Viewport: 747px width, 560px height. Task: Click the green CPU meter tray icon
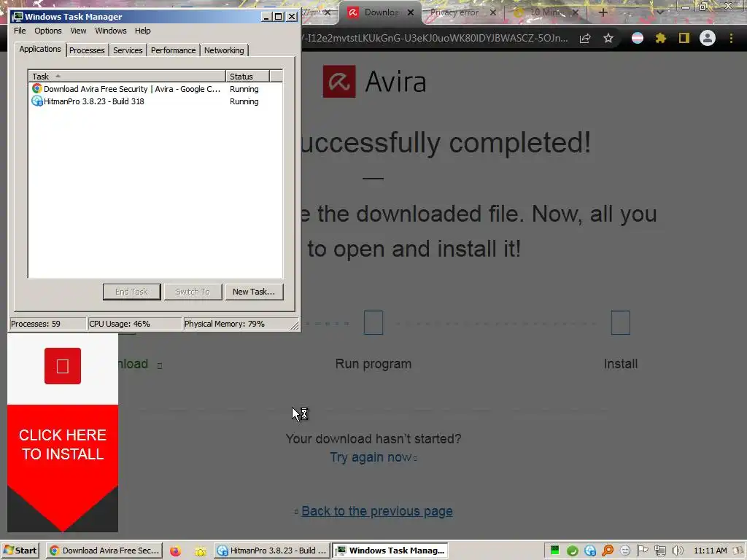[554, 551]
